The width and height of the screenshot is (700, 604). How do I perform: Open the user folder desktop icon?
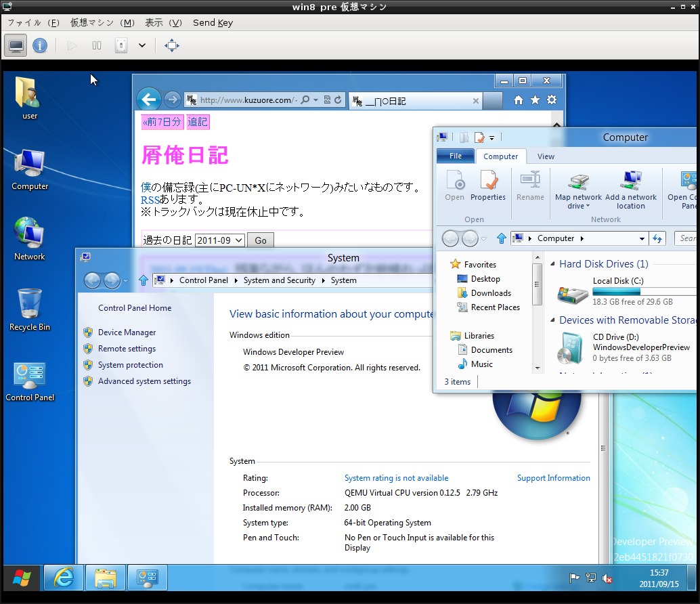[30, 98]
